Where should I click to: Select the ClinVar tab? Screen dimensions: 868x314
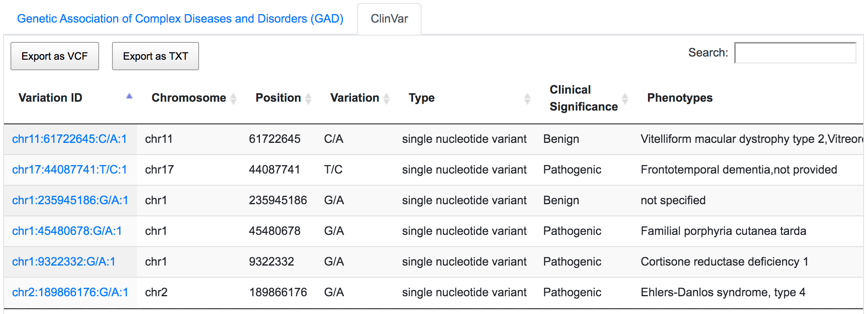click(x=389, y=19)
